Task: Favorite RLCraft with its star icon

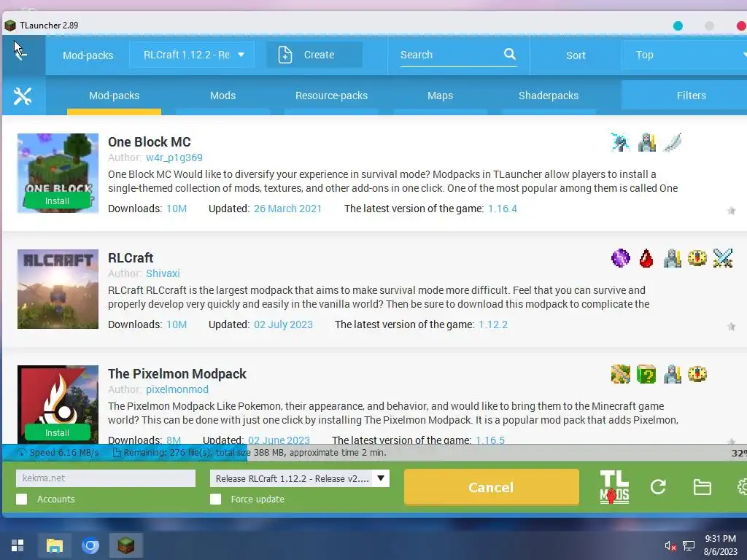Action: tap(731, 326)
